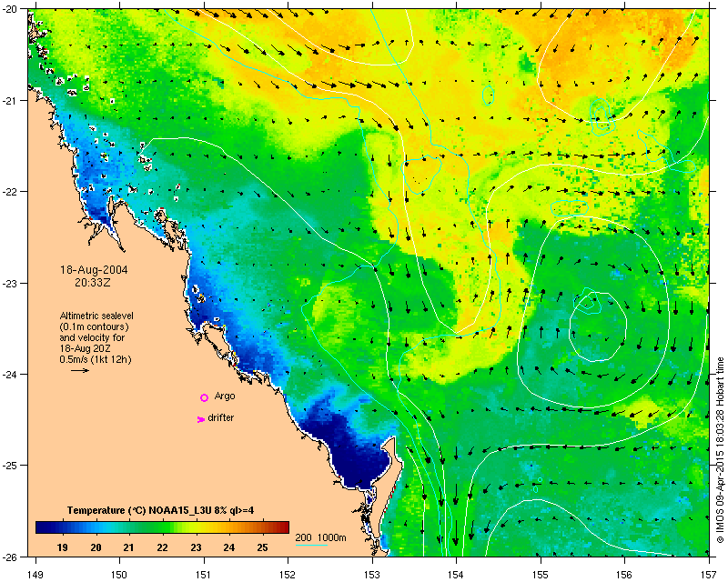Click the latitude axis label -22
Viewport: 728px width, 582px height.
click(11, 192)
